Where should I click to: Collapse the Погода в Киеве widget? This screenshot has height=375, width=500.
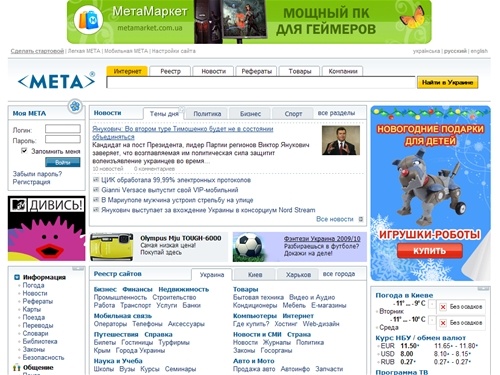[x=483, y=289]
